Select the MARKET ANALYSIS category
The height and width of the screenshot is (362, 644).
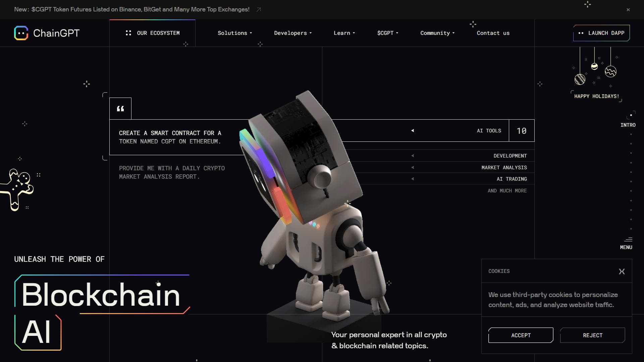pos(504,168)
